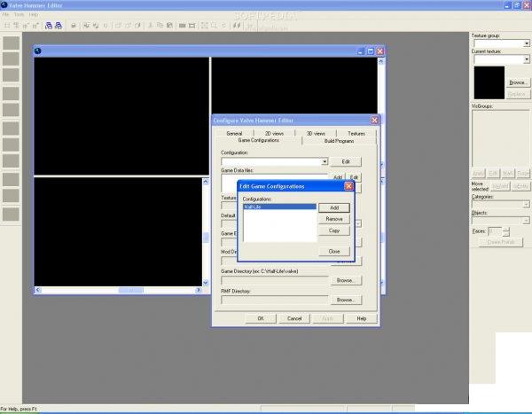Click the map view horizontal scrollbar thumb

click(x=131, y=290)
